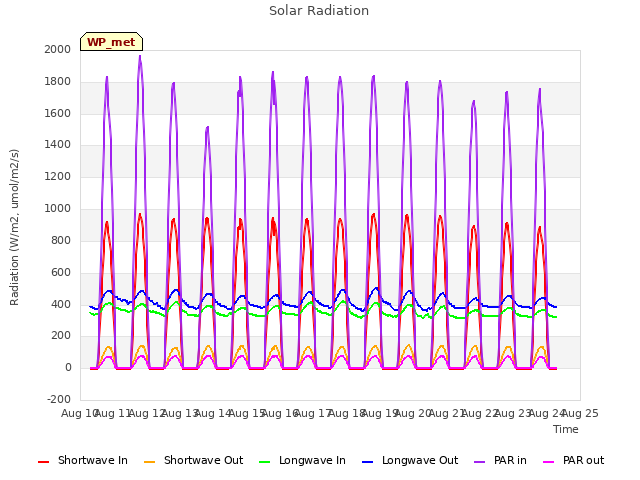Image resolution: width=640 pixels, height=480 pixels.
Task: Click the purple PAR in color swatch
Action: [x=480, y=462]
